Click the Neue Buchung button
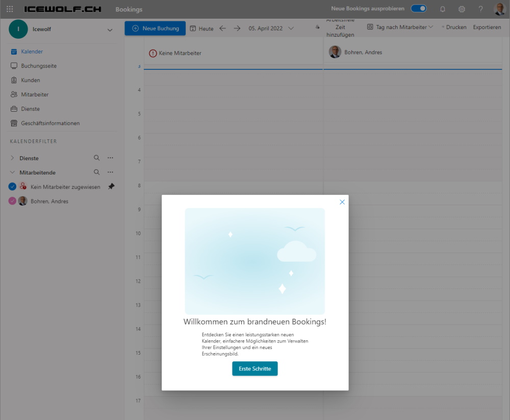The image size is (510, 420). (x=155, y=29)
